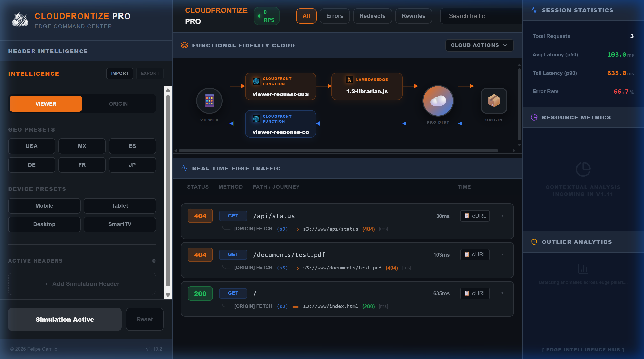The image size is (644, 359).
Task: Select the Desktop device preset
Action: 44,224
